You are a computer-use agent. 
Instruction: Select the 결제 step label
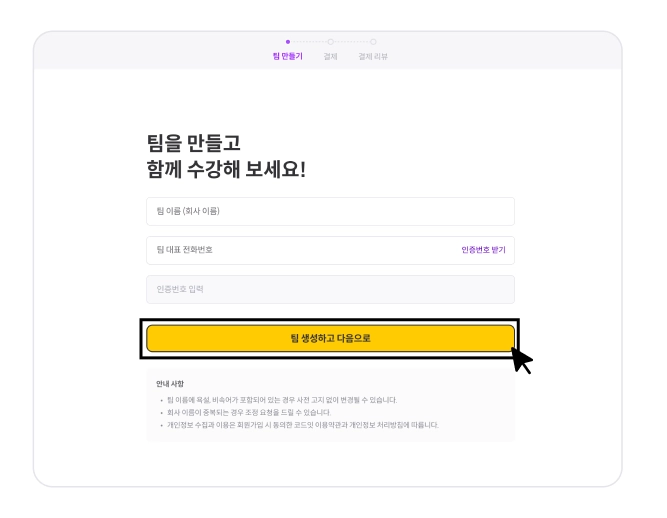click(x=331, y=56)
